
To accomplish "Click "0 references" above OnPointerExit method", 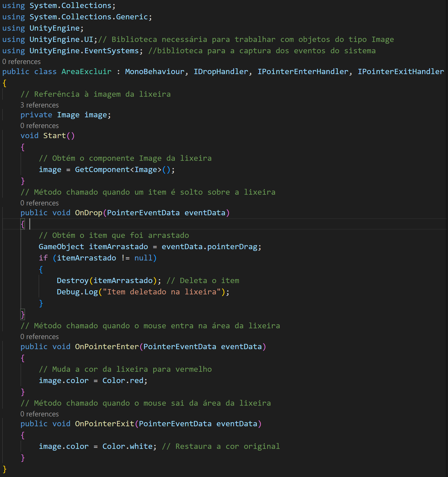I will click(39, 414).
